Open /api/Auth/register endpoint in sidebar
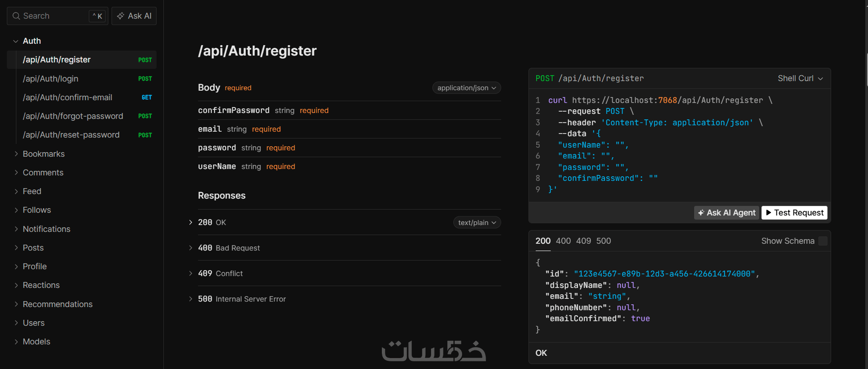Viewport: 868px width, 369px height. tap(82, 60)
